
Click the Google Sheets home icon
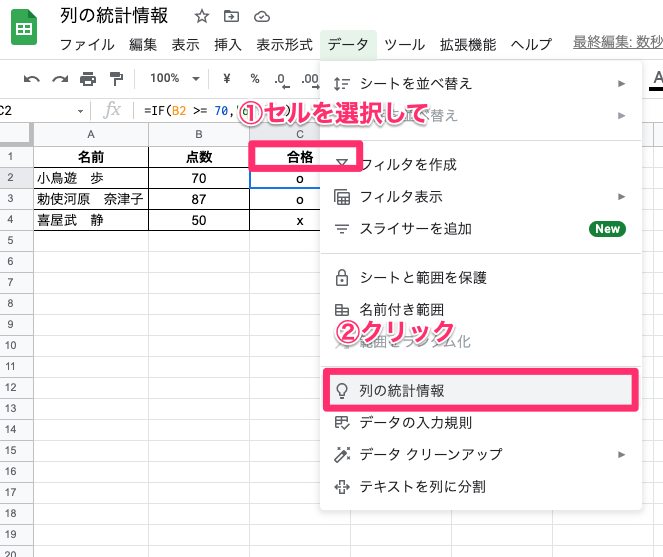[23, 30]
